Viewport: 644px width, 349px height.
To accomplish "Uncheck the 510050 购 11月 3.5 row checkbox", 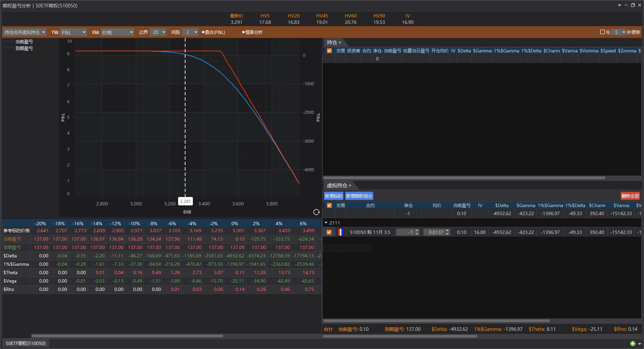I will (x=329, y=232).
